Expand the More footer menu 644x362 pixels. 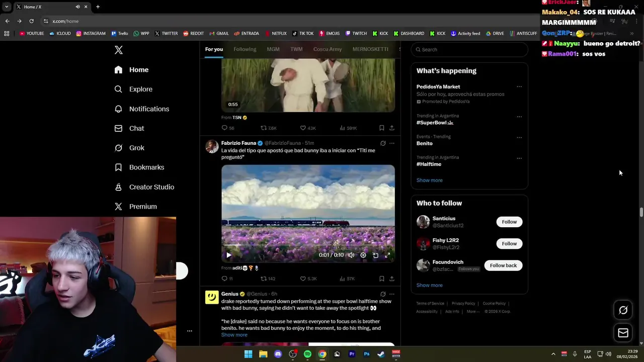pyautogui.click(x=473, y=311)
